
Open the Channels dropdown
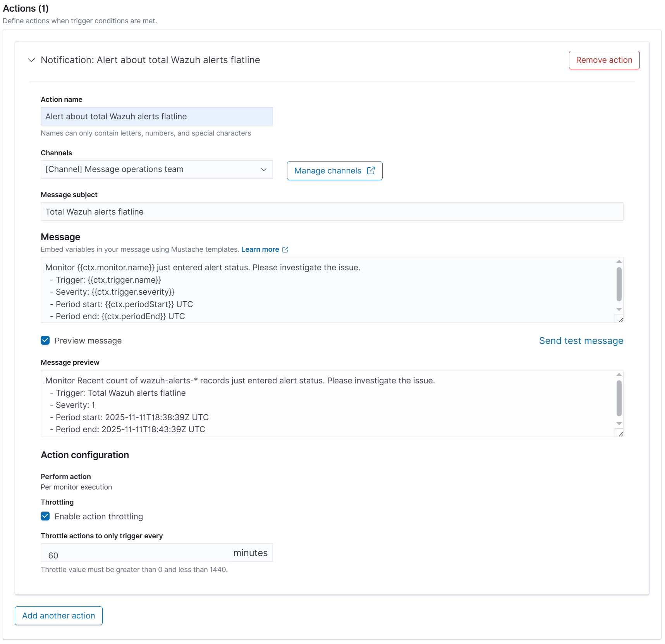pos(156,170)
